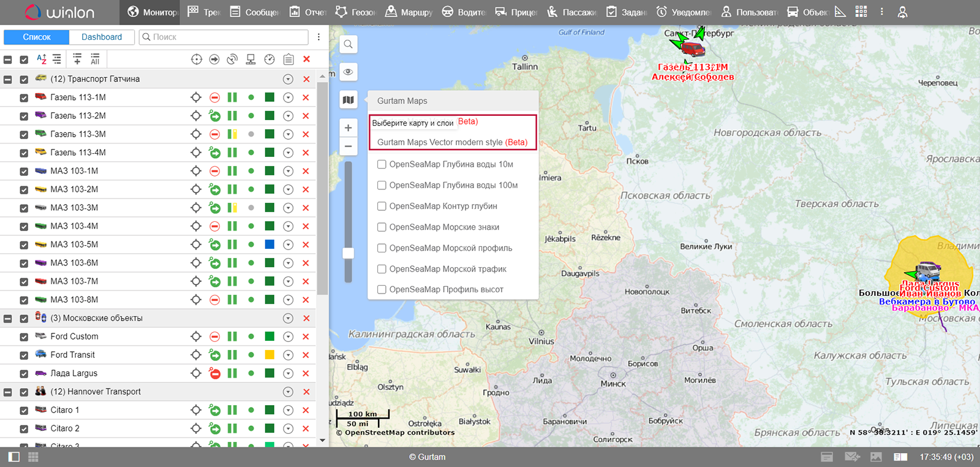Click the grid layout icon at bottom left
Image resolution: width=980 pixels, height=467 pixels.
tap(33, 457)
